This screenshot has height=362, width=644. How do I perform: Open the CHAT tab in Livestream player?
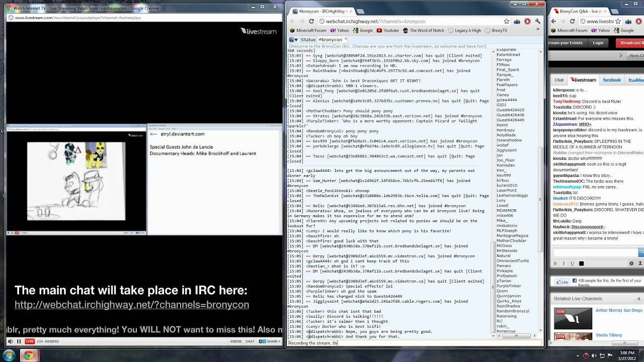click(x=250, y=341)
